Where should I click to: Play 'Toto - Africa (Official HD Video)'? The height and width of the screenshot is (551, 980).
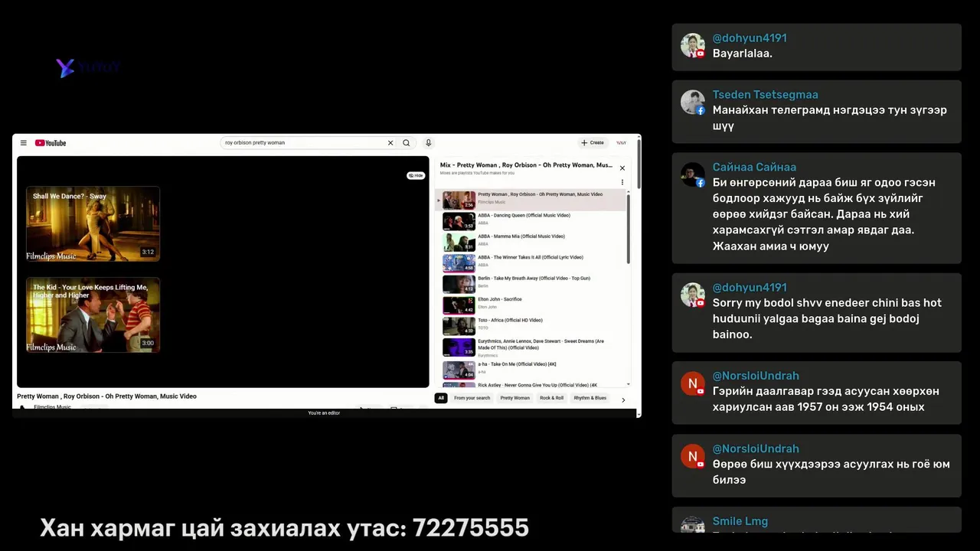531,326
